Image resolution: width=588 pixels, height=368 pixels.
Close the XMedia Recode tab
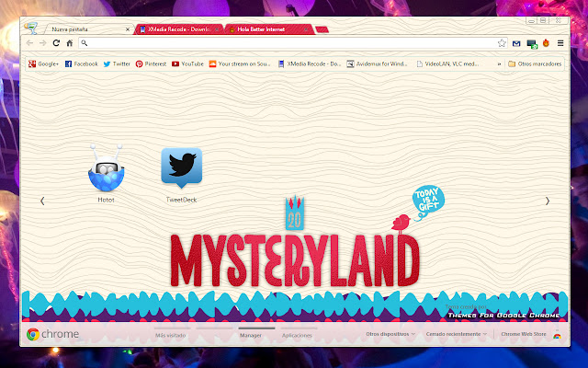tap(217, 29)
